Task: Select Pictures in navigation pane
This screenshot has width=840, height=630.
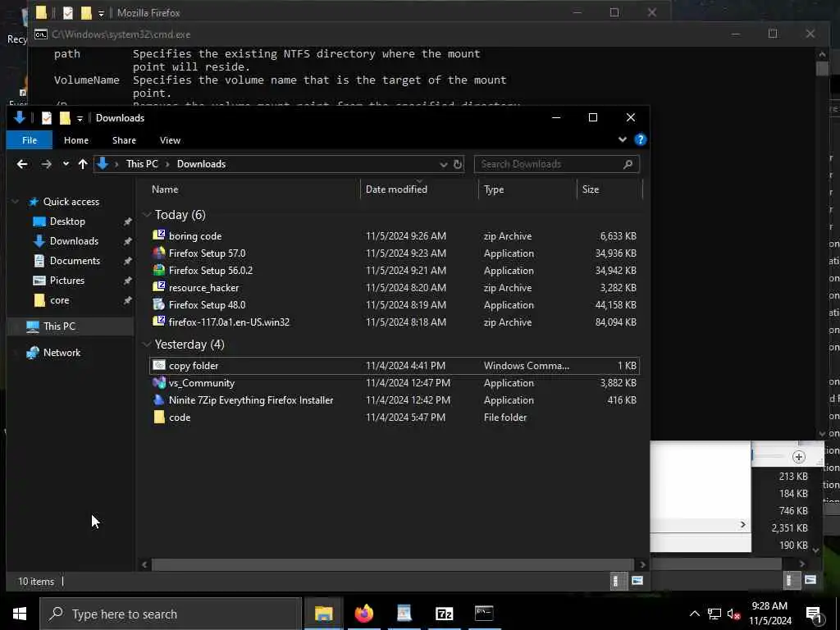Action: pyautogui.click(x=66, y=281)
